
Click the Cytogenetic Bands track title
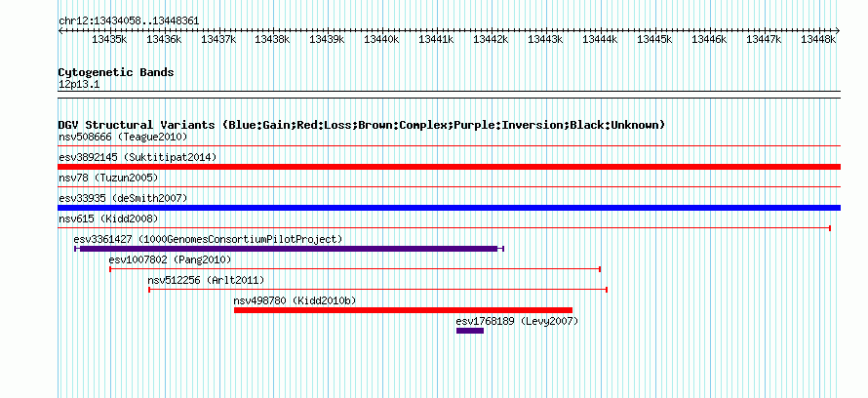click(116, 72)
